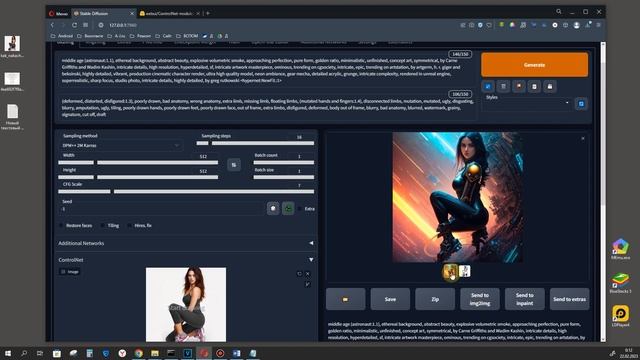Open the Opera Menu button
The height and width of the screenshot is (360, 640).
[x=58, y=13]
